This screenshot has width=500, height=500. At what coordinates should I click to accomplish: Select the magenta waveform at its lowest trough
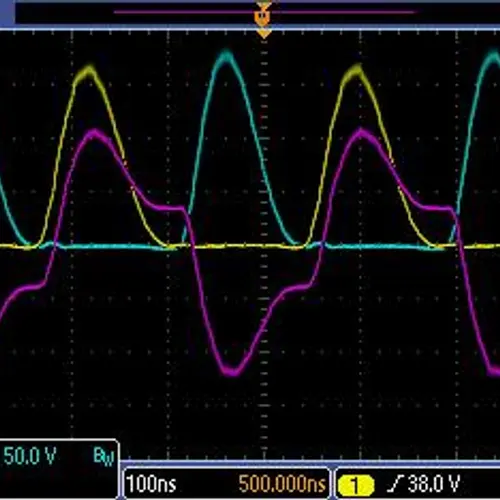click(x=232, y=372)
